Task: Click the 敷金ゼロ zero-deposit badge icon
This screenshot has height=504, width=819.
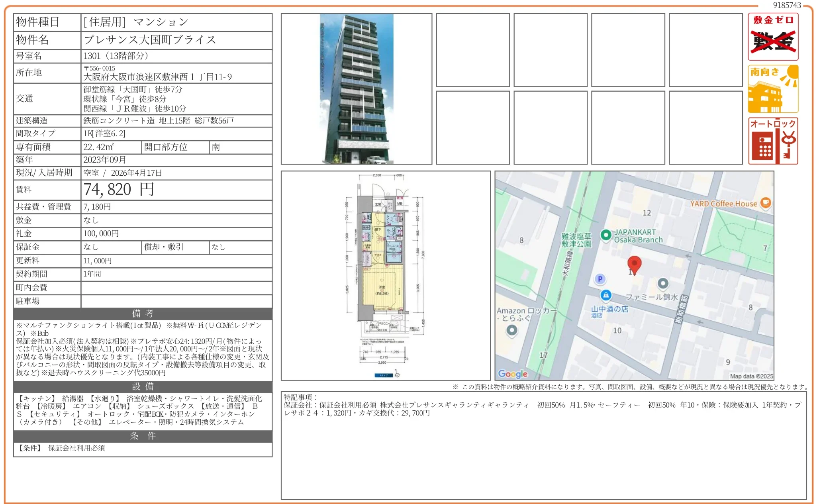Action: [x=773, y=37]
